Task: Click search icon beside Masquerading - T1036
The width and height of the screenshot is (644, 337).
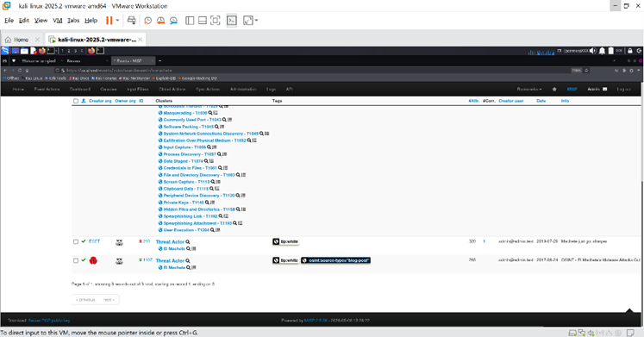Action: 209,113
